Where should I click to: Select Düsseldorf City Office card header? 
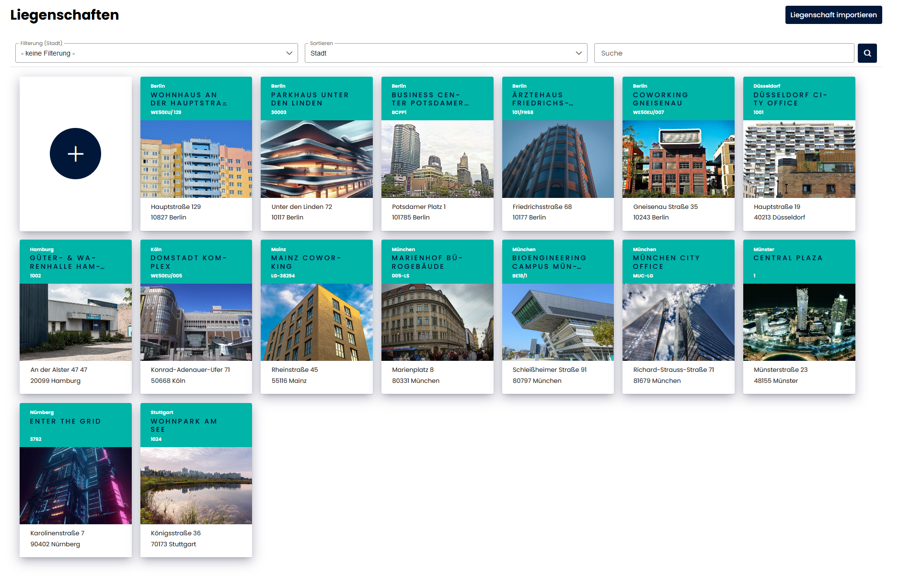pyautogui.click(x=799, y=99)
